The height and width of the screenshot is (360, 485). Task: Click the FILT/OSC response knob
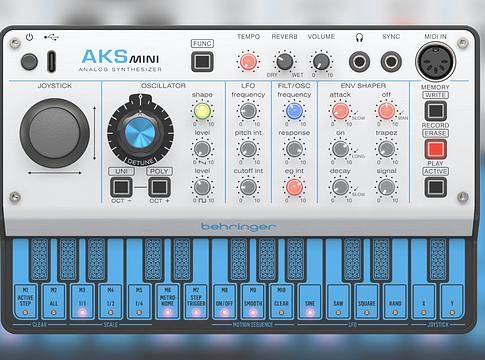pos(294,149)
